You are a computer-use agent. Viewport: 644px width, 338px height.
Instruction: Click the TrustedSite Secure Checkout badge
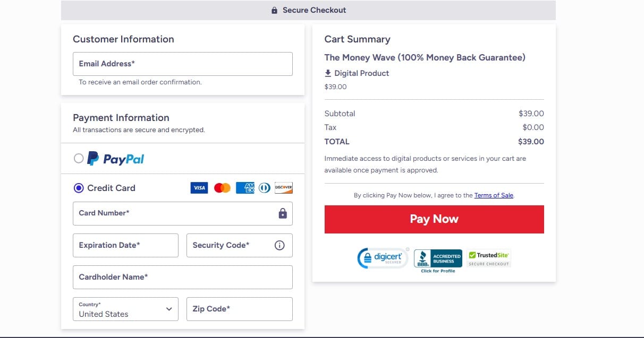tap(488, 258)
